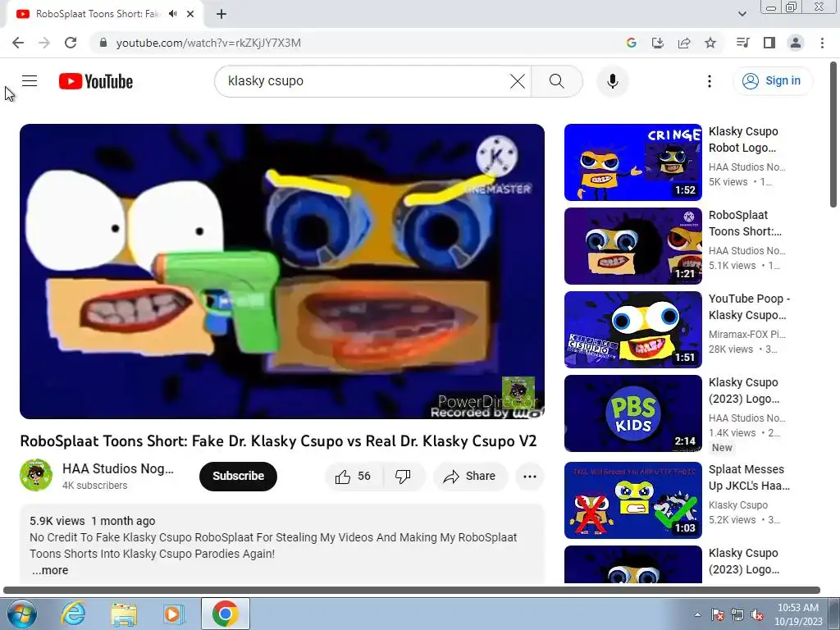Open Chrome three-dot menu
The width and height of the screenshot is (840, 630).
tap(822, 43)
